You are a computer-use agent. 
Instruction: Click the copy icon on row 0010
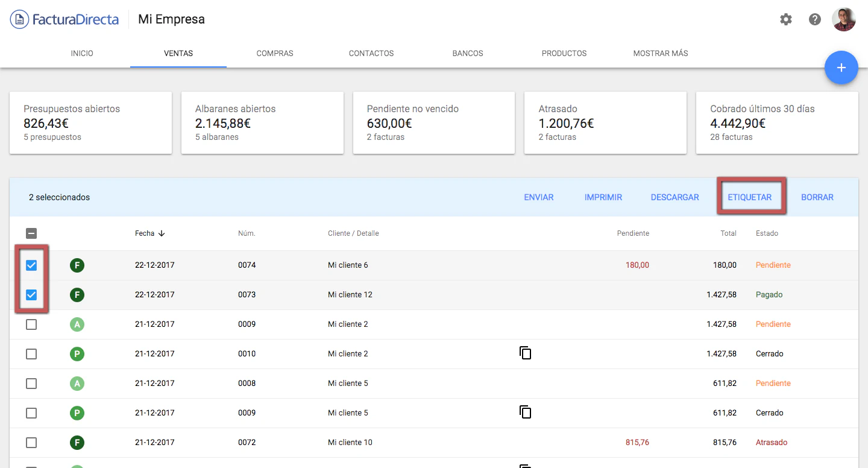526,353
